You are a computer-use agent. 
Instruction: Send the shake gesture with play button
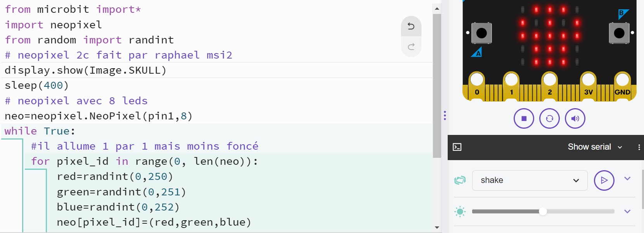tap(604, 180)
